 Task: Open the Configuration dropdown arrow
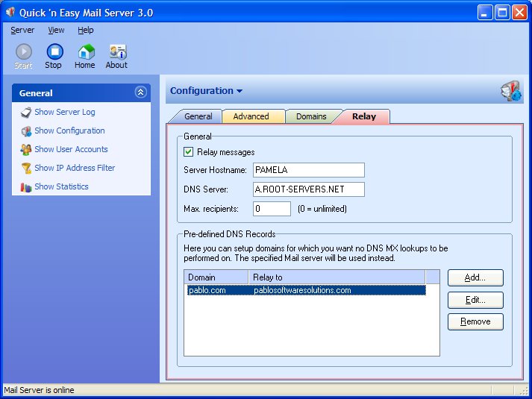tap(240, 91)
